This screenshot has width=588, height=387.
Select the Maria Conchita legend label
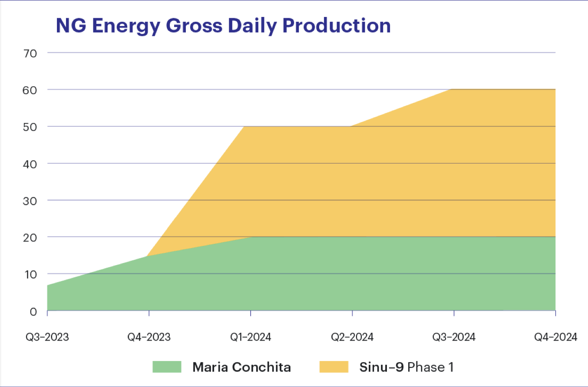coord(242,367)
